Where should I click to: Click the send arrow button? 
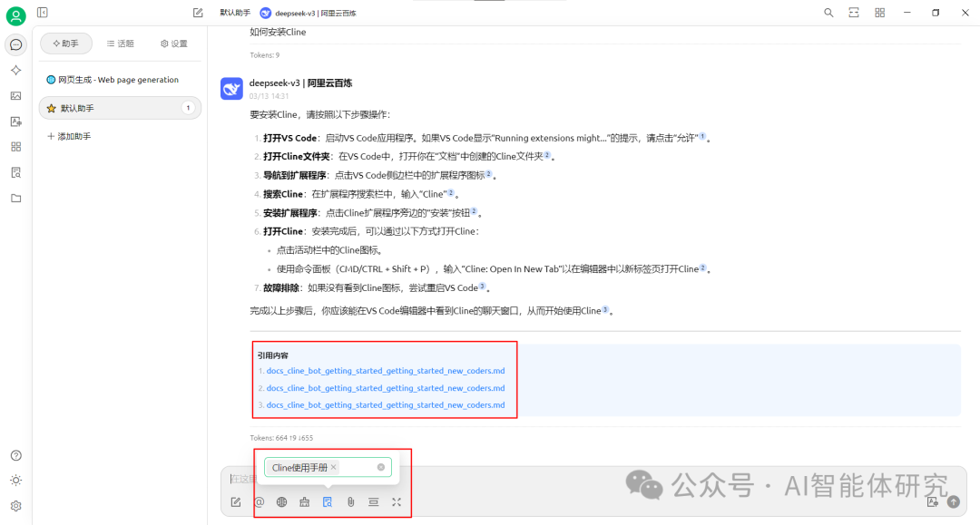tap(953, 502)
